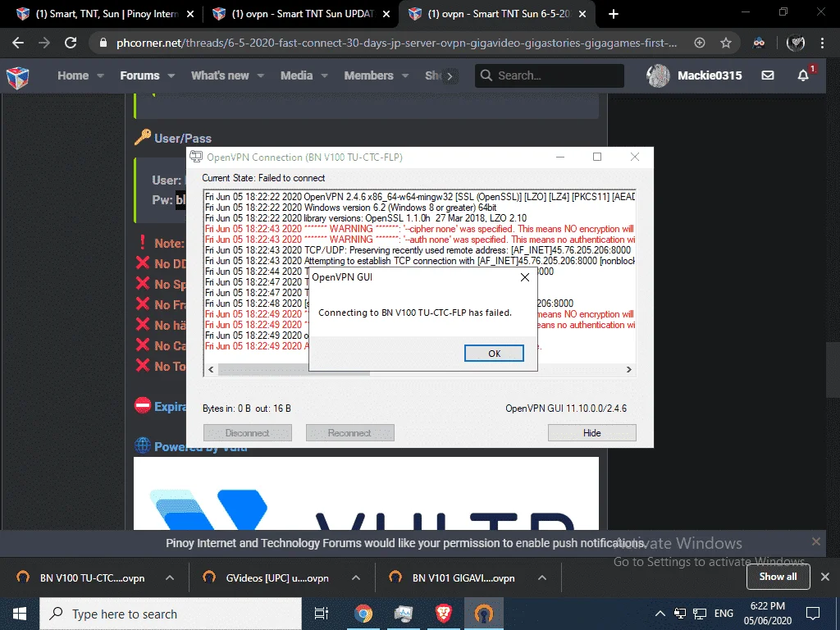The height and width of the screenshot is (630, 840).
Task: Click the taskbar clock showing 6:22 PM
Action: [768, 614]
